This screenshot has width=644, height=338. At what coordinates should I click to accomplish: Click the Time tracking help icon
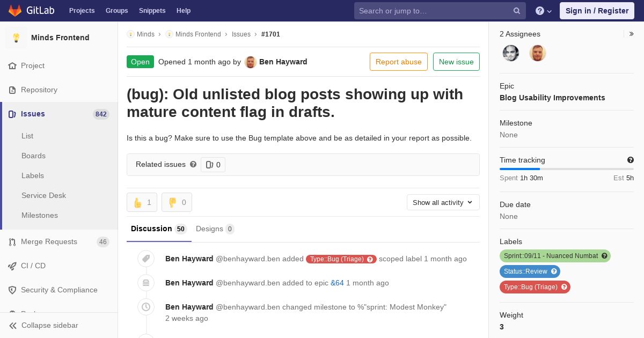(631, 160)
